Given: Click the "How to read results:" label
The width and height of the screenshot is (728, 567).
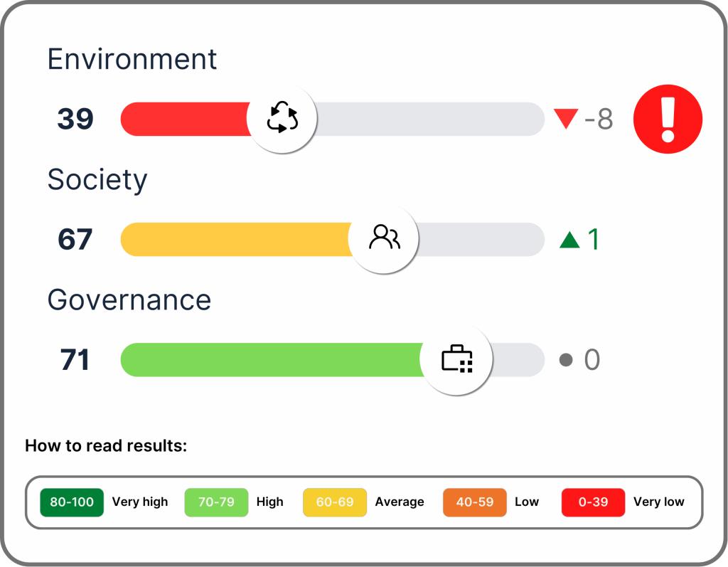Looking at the screenshot, I should pyautogui.click(x=106, y=446).
